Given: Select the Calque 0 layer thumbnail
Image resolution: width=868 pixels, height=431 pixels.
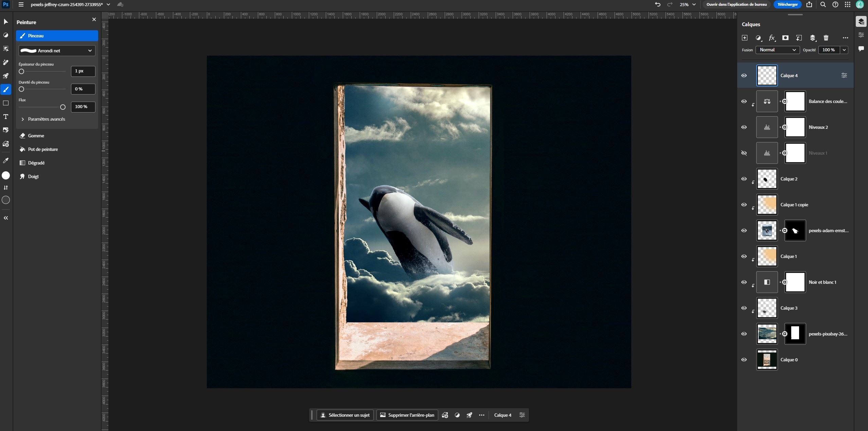Looking at the screenshot, I should 767,360.
